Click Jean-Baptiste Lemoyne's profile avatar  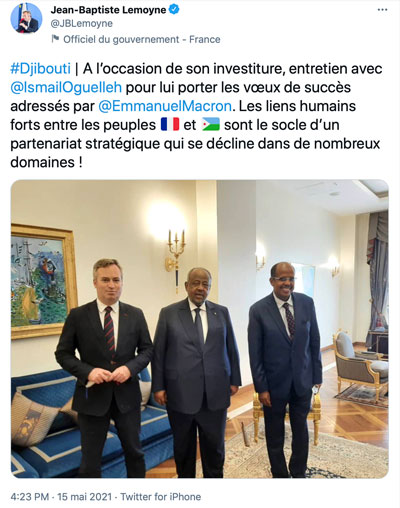26,16
